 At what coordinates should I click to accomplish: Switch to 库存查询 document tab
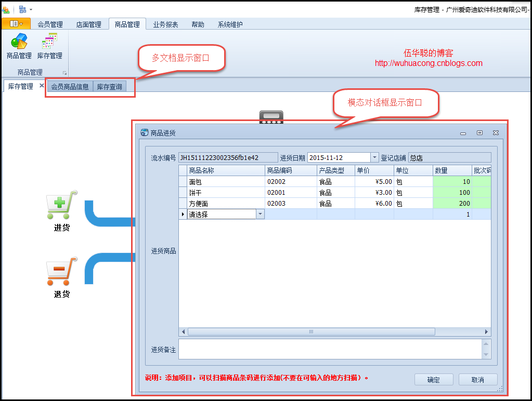[x=109, y=87]
